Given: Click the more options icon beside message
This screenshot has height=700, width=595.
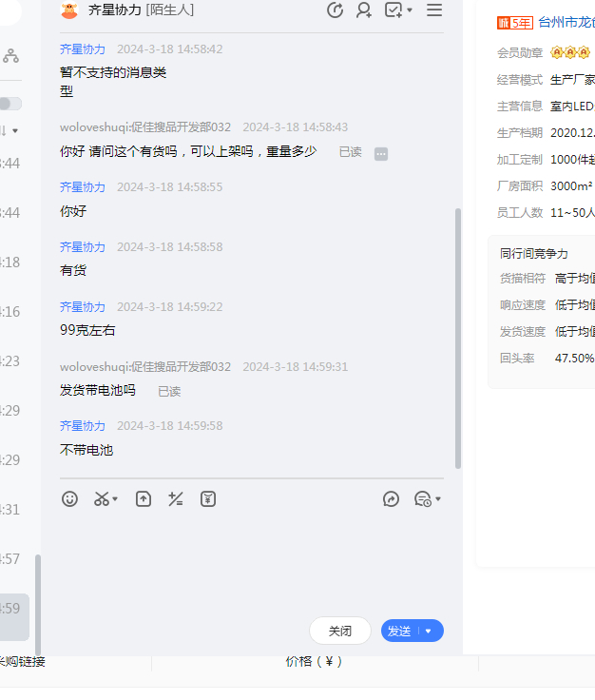Looking at the screenshot, I should click(381, 153).
